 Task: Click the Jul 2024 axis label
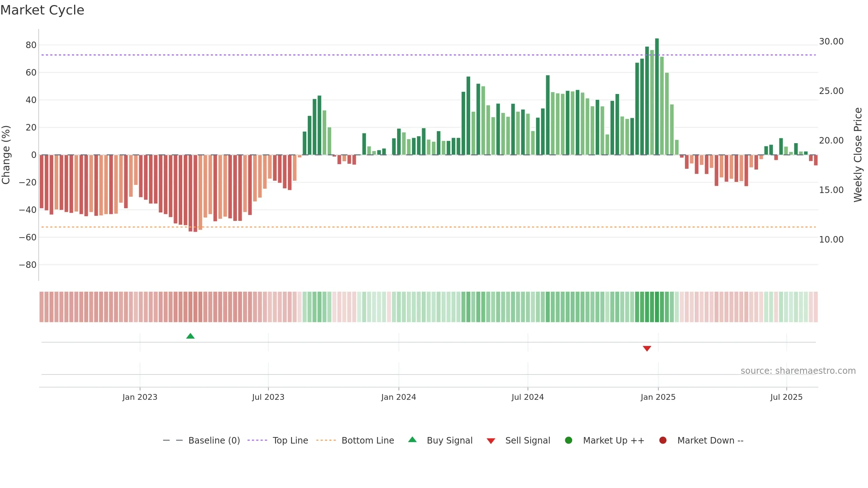coord(528,397)
